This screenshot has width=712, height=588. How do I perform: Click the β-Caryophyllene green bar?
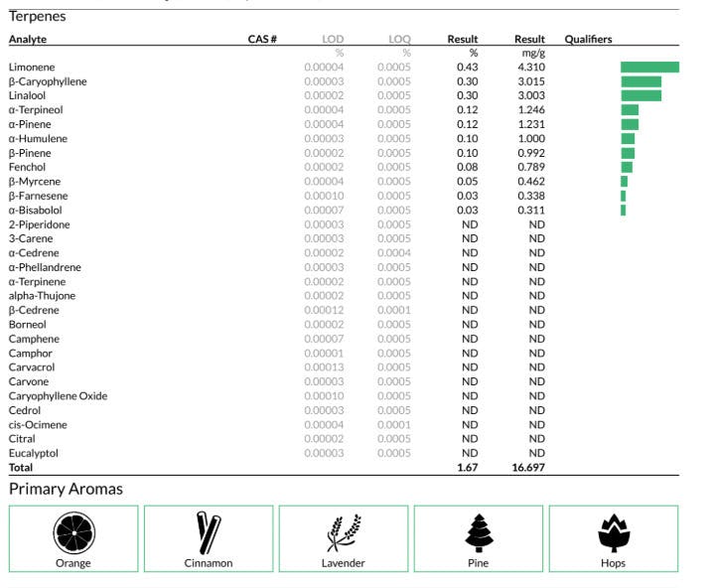coord(641,81)
